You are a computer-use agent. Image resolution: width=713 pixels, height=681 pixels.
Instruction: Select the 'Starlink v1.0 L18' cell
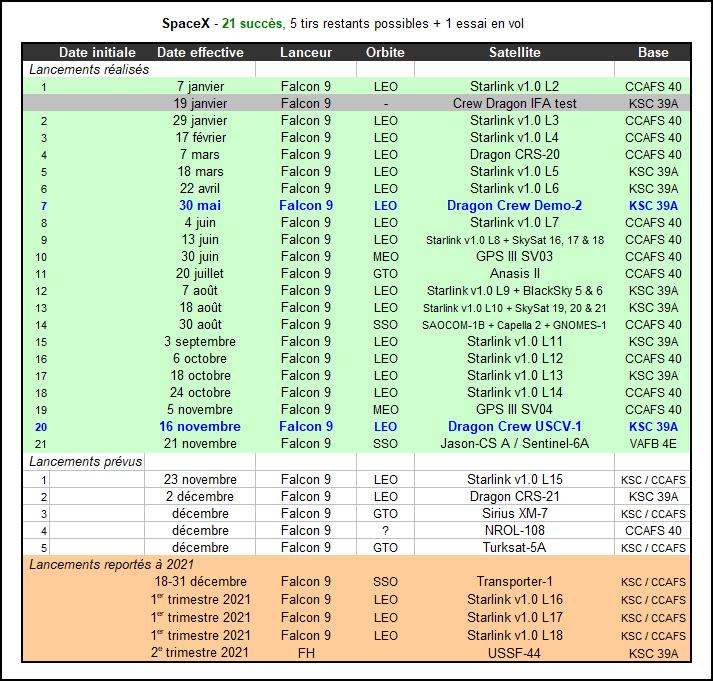tap(515, 635)
